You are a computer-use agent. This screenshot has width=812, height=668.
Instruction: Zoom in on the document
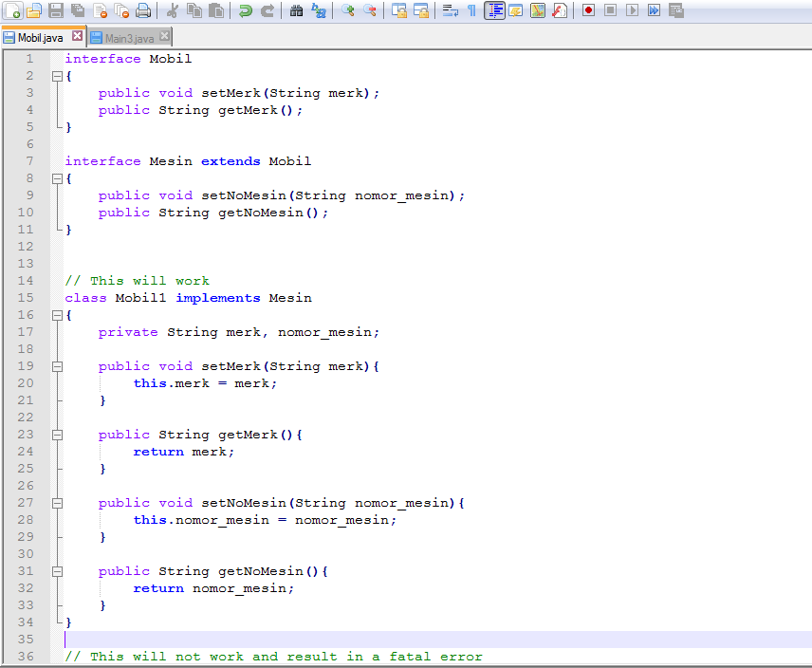point(348,10)
